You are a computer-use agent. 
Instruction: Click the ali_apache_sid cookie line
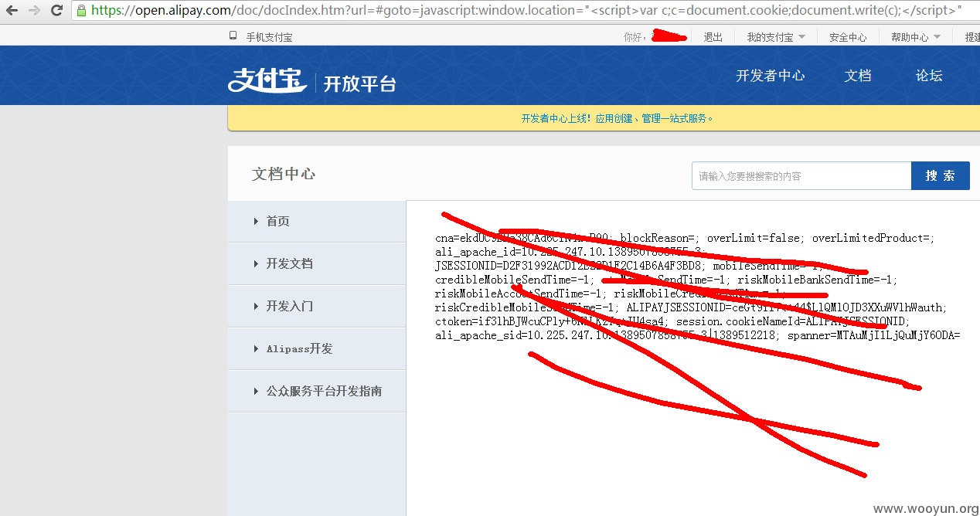coord(697,335)
